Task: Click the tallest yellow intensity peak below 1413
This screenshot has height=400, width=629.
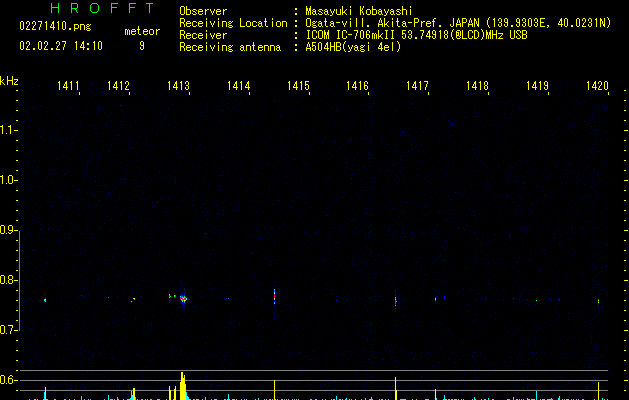Action: coord(183,386)
